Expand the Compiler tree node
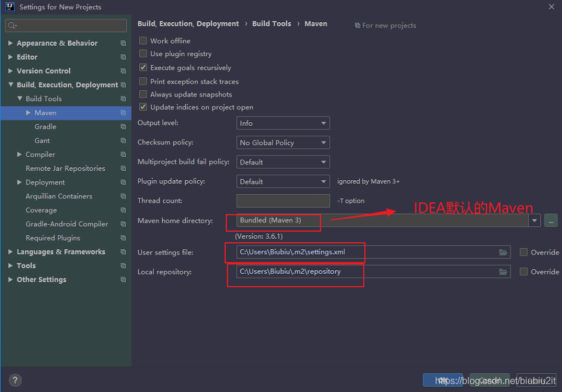The height and width of the screenshot is (392, 562). coord(19,154)
